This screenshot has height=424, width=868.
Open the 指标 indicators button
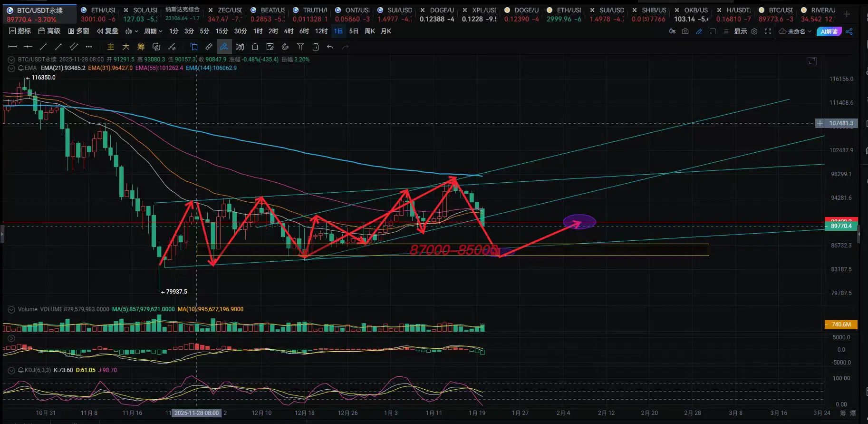(x=20, y=31)
